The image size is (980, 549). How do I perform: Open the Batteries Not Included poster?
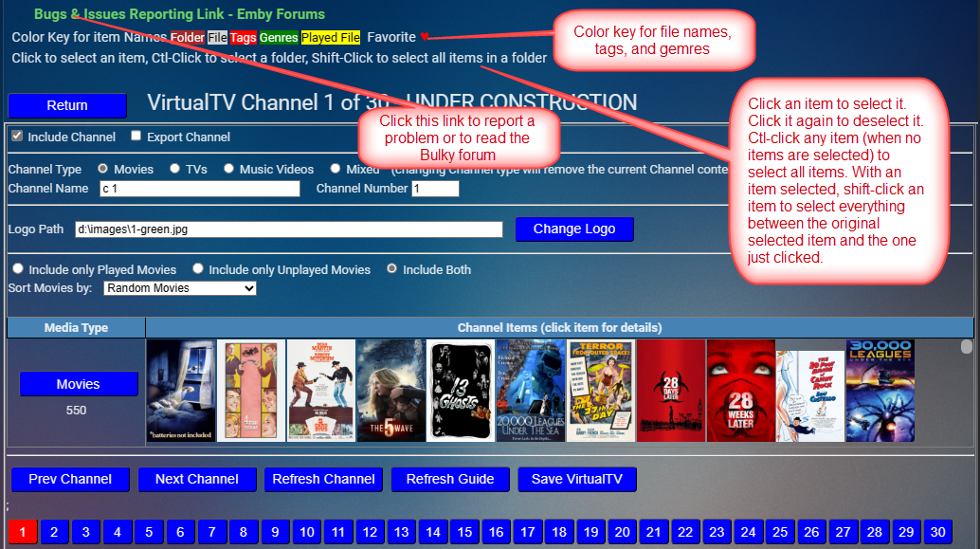181,391
